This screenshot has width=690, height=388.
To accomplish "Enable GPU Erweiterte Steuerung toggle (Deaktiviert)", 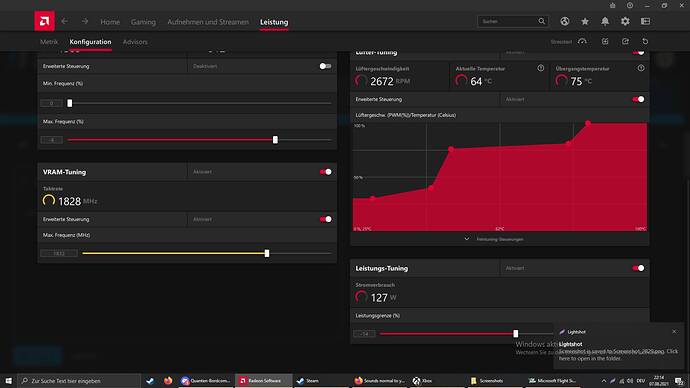I will click(x=325, y=66).
